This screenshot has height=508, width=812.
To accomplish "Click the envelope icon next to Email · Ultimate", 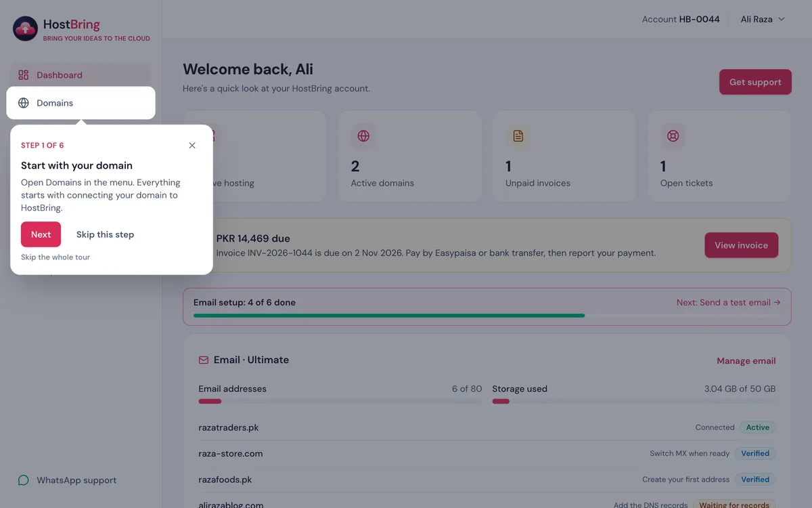I will [204, 360].
